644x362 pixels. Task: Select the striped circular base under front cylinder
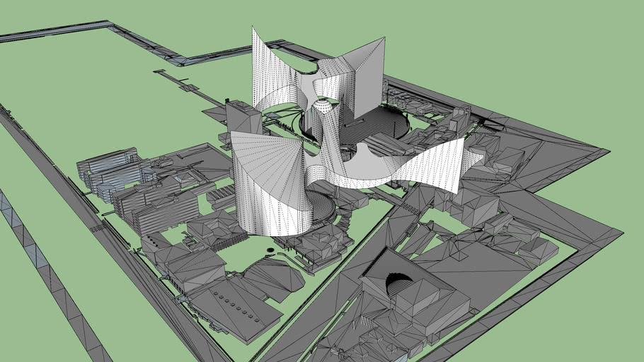tap(322, 211)
